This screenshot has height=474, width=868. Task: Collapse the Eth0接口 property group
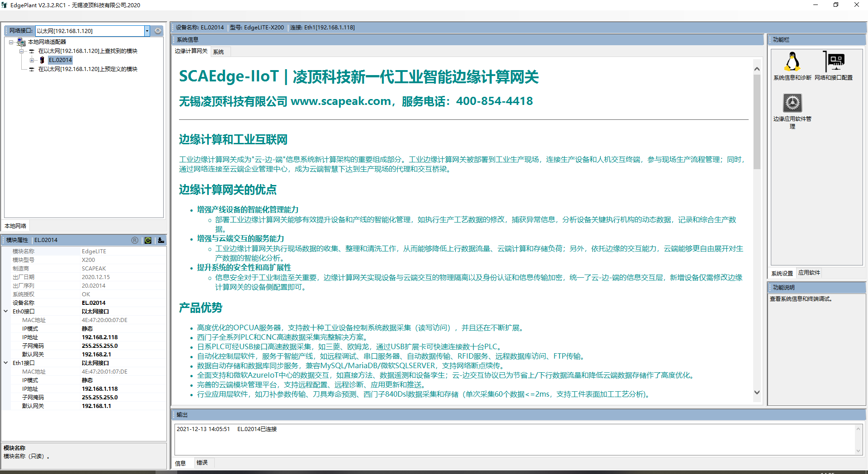point(6,311)
